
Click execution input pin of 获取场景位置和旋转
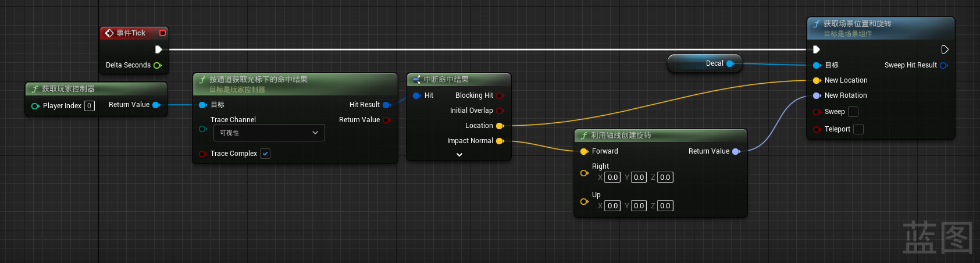[x=817, y=49]
